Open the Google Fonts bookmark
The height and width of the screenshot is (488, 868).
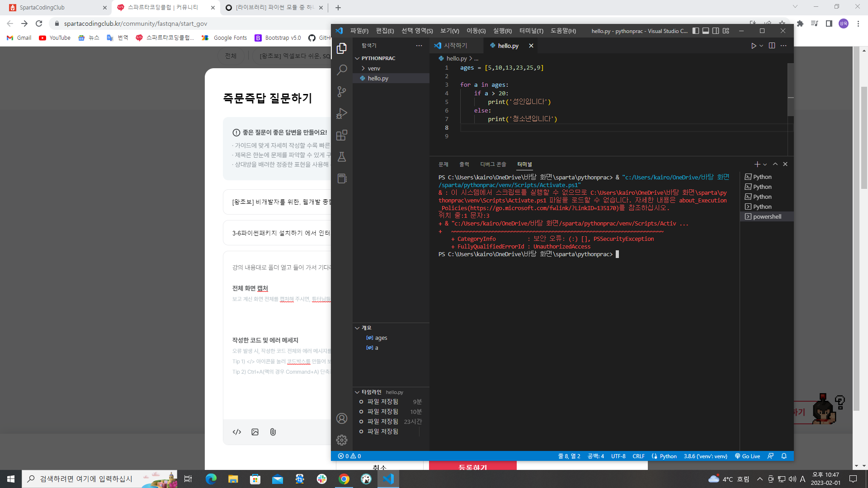225,38
